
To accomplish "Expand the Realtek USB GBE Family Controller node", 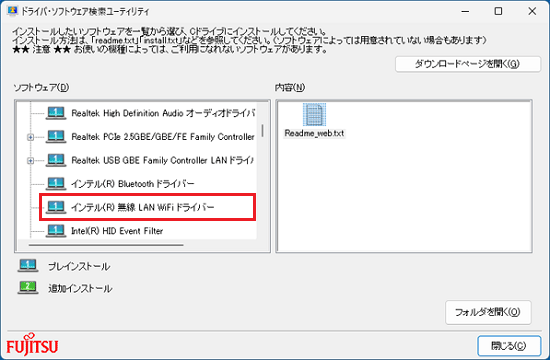I will coord(31,161).
